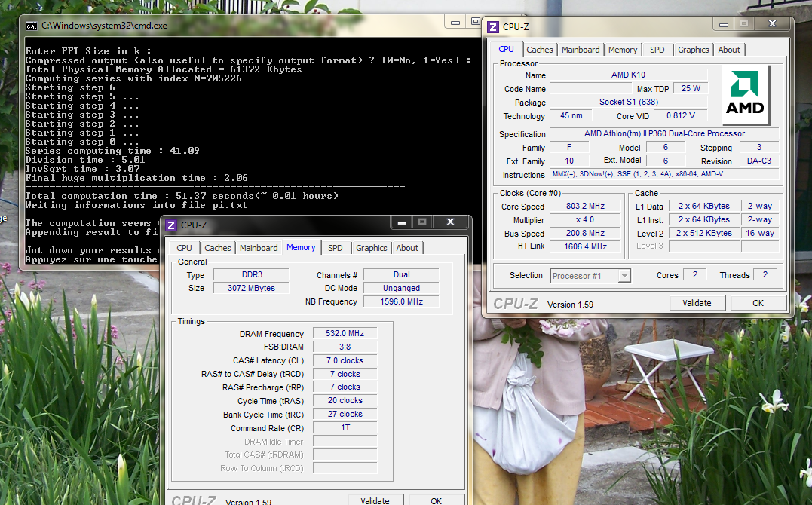
Task: Open Graphics tab in Memory CPU-Z window
Action: click(371, 248)
